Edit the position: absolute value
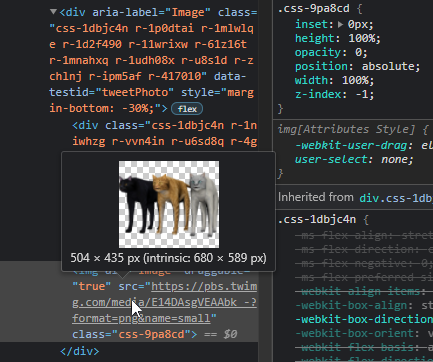This screenshot has height=362, width=433. (390, 66)
